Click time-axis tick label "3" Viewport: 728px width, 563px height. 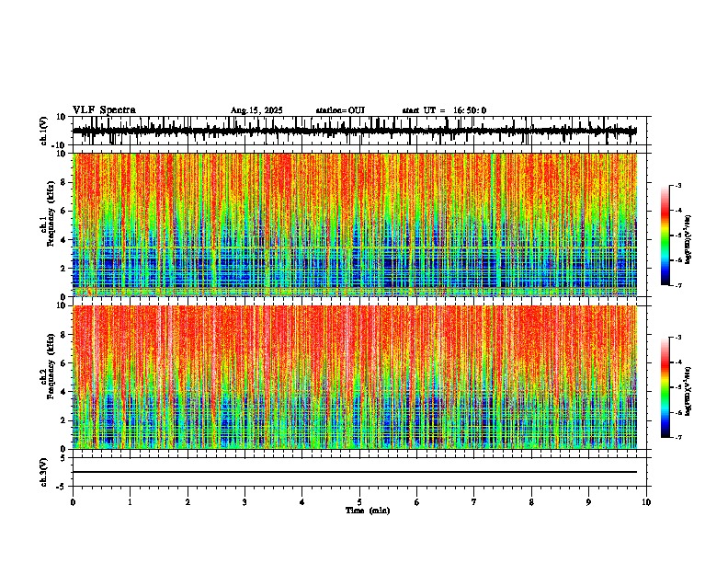pos(245,502)
